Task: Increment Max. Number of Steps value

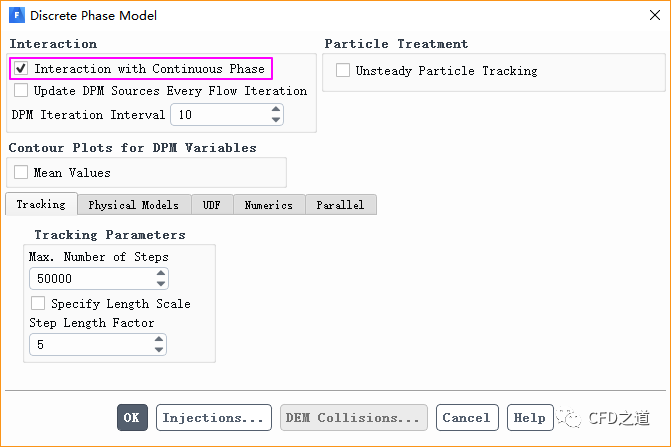Action: pyautogui.click(x=160, y=274)
